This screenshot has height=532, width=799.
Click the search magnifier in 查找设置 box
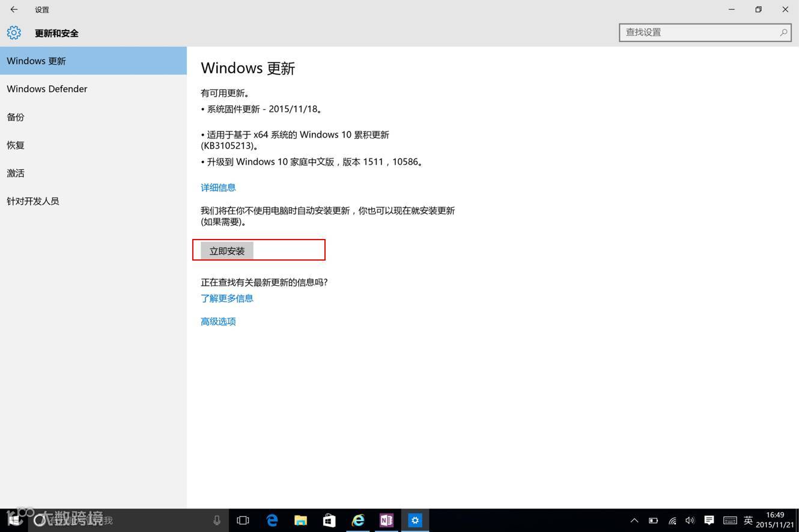pos(783,32)
